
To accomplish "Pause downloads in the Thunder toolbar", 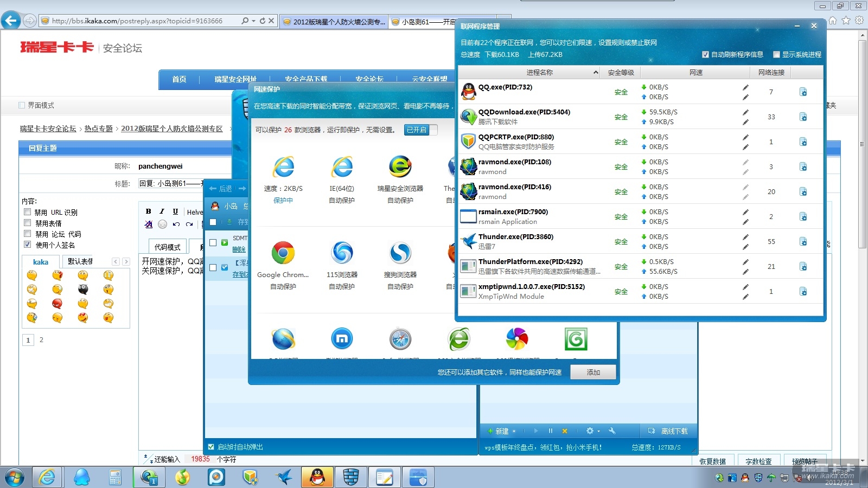I will [550, 431].
